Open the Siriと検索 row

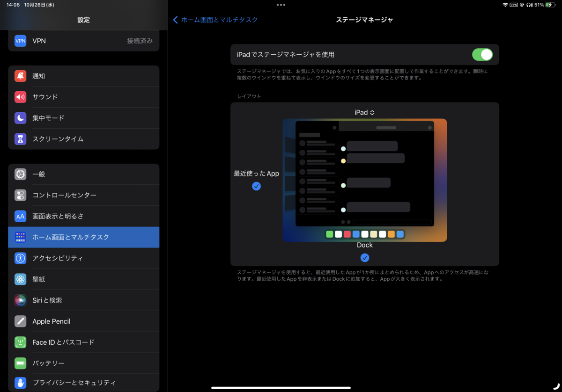84,300
